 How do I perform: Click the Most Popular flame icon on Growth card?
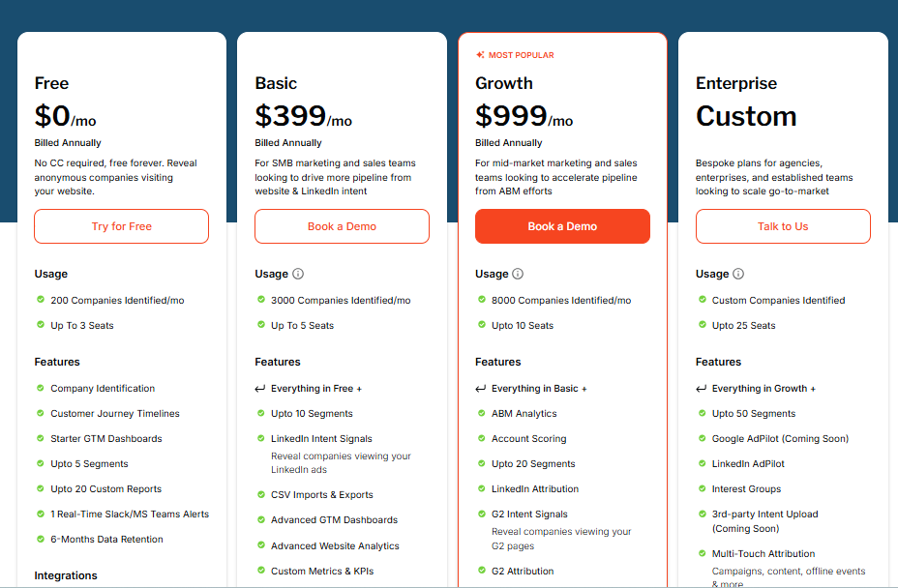[x=478, y=54]
